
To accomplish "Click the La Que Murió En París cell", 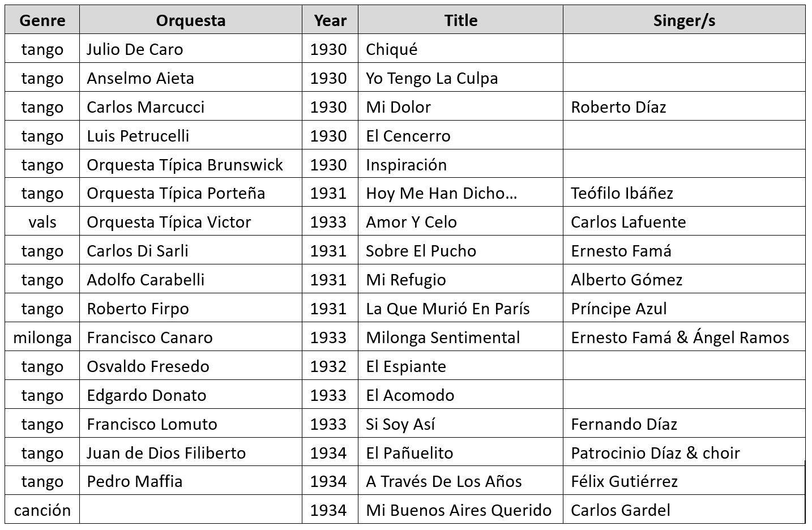I will click(448, 309).
